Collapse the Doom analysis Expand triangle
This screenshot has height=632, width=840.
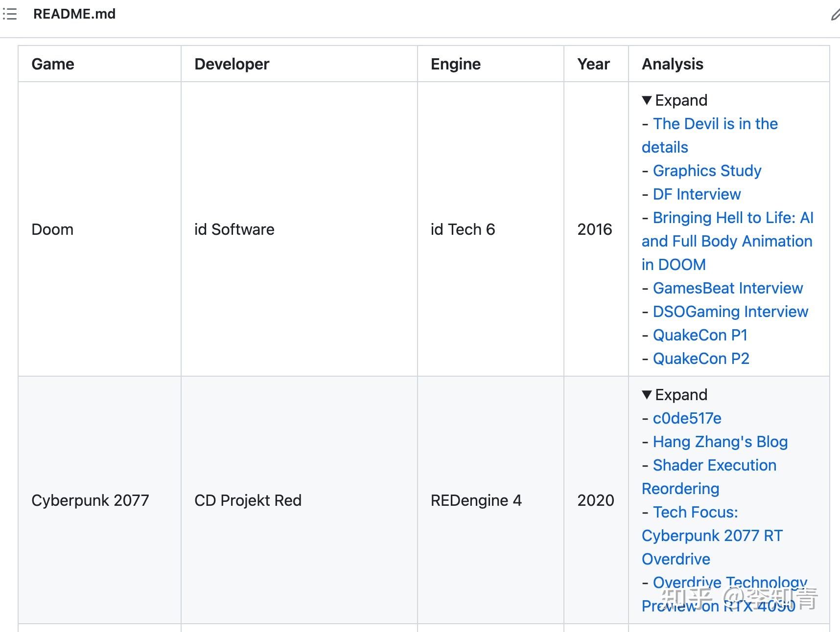647,100
